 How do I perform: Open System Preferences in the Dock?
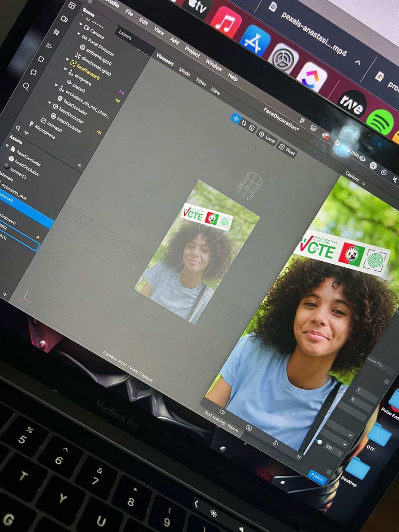click(x=284, y=59)
